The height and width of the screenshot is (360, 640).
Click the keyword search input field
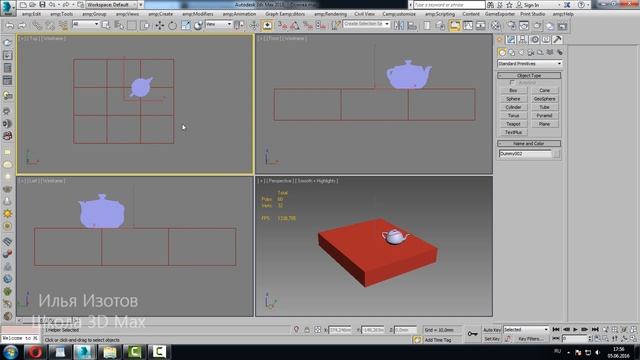click(x=449, y=5)
